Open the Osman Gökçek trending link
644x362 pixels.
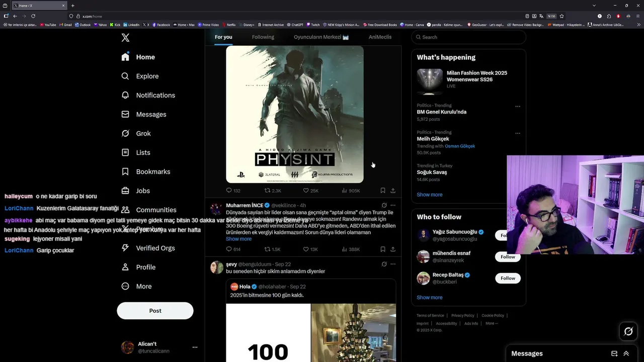coord(460,146)
